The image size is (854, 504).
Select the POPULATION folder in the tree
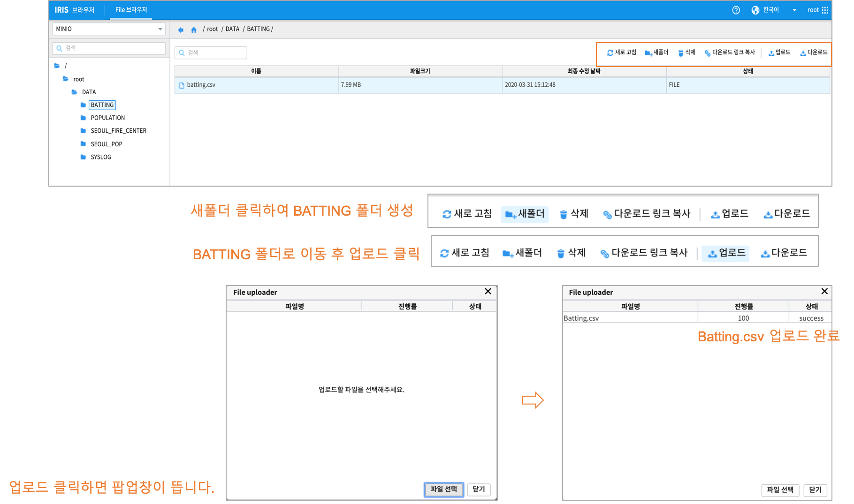coord(107,118)
